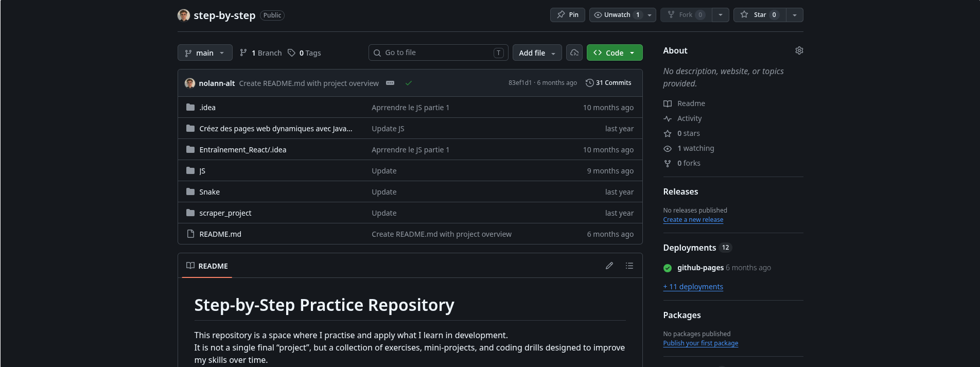Open the github-pages deployment
The image size is (980, 367).
click(x=701, y=268)
